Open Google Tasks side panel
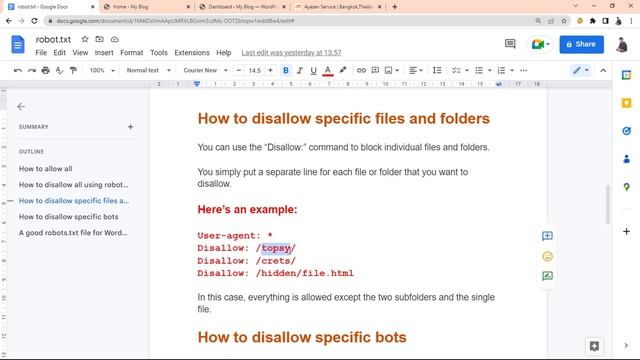The image size is (640, 360). [626, 131]
